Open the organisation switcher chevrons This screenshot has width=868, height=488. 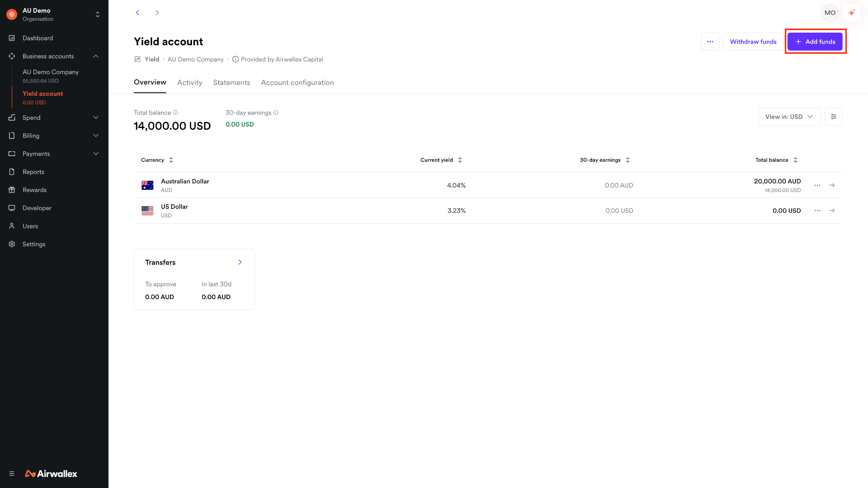pyautogui.click(x=97, y=14)
